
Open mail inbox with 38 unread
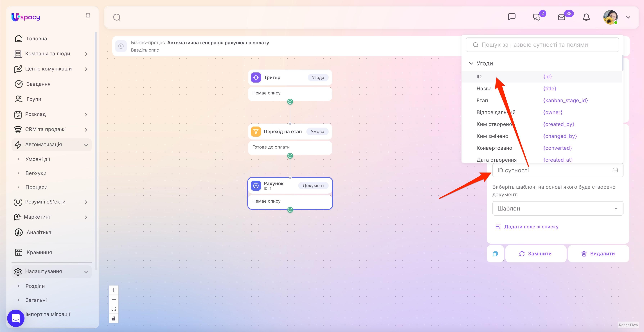click(562, 17)
